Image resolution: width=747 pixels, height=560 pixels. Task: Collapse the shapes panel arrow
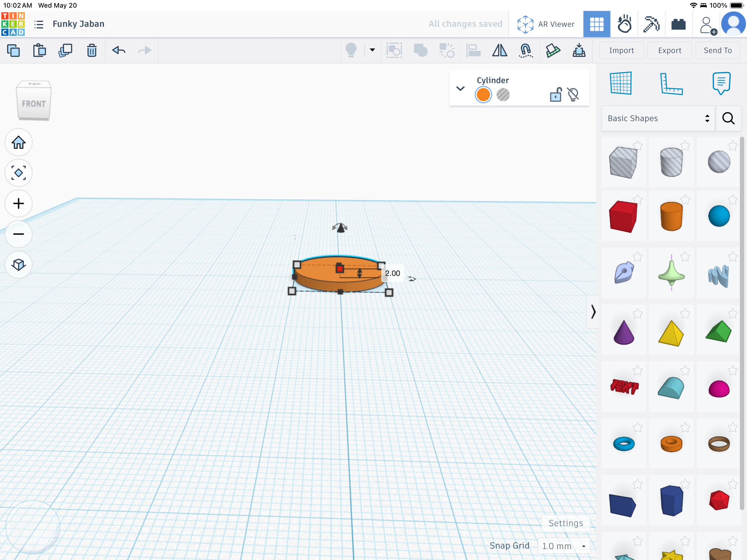tap(593, 311)
